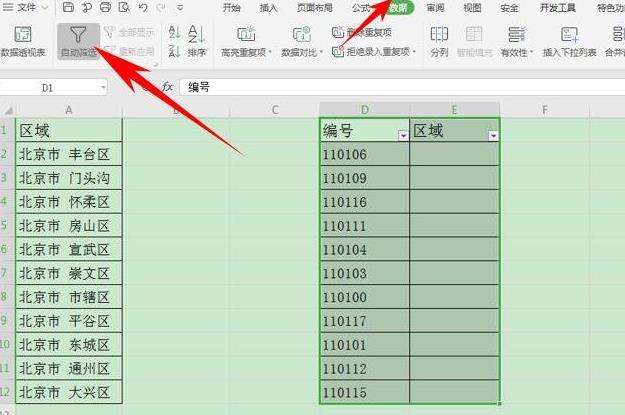This screenshot has height=415, width=625.
Task: Undo the last action
Action: click(x=143, y=7)
